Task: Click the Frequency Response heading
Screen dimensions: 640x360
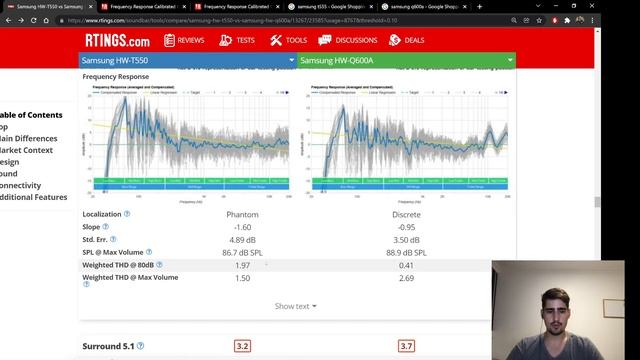Action: pos(116,76)
